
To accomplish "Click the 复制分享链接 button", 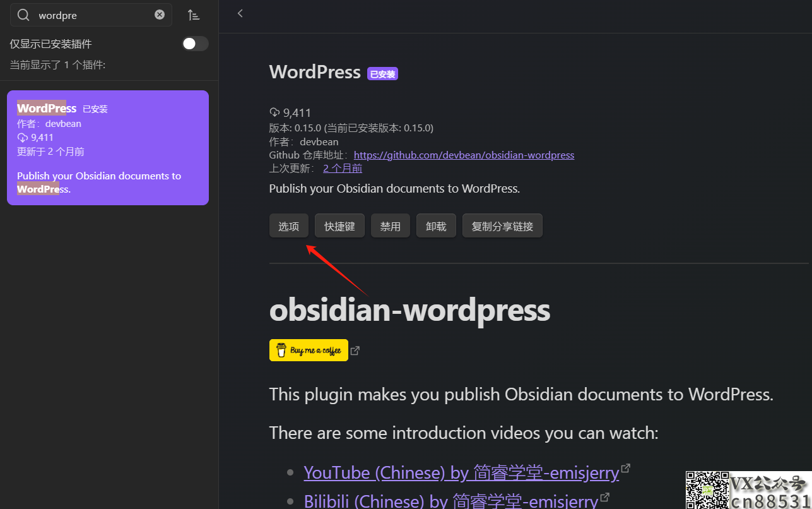I will click(502, 226).
